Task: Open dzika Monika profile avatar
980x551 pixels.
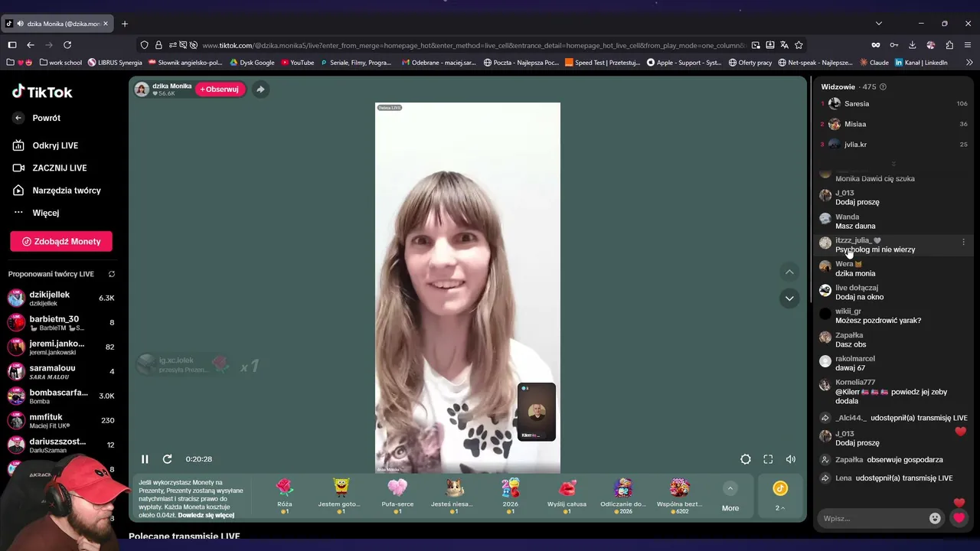Action: 142,90
